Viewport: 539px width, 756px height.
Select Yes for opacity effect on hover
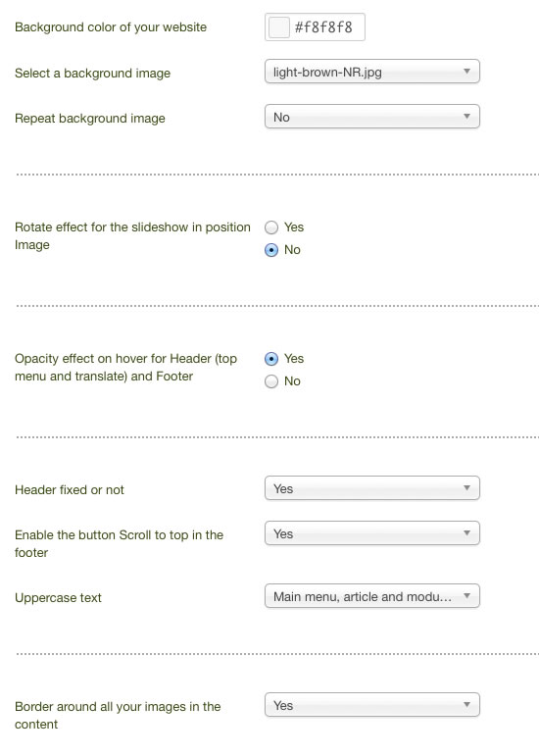coord(271,359)
